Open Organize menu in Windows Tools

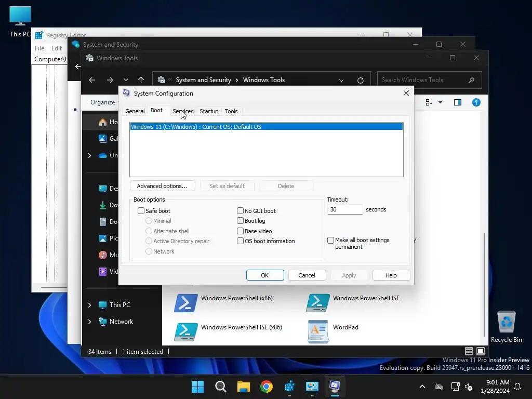[x=102, y=102]
